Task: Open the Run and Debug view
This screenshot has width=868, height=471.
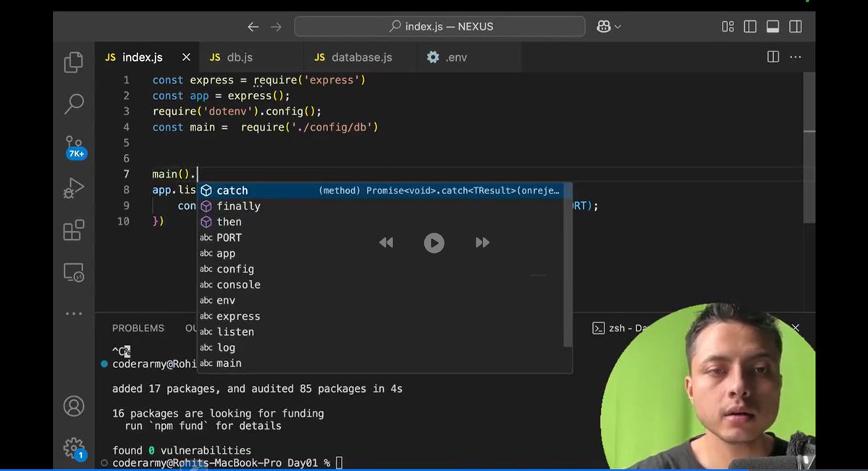Action: click(74, 188)
